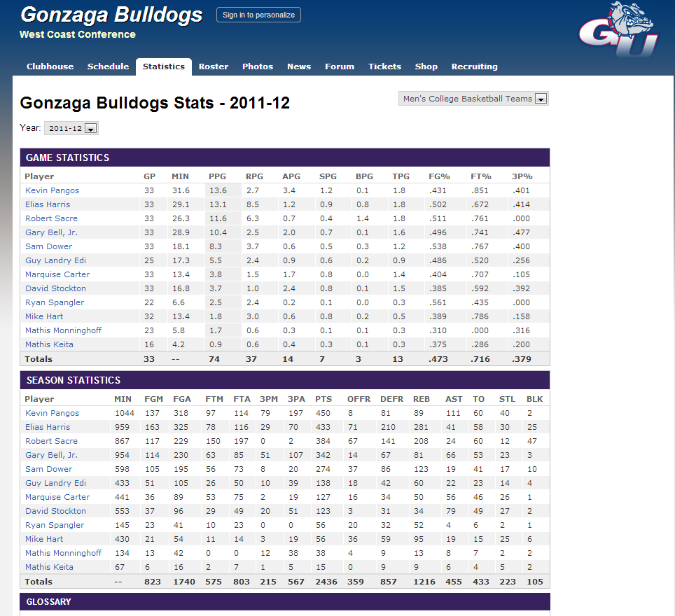Open Mathis Monninghoff in Game Statistics
The height and width of the screenshot is (616, 675).
(x=63, y=330)
